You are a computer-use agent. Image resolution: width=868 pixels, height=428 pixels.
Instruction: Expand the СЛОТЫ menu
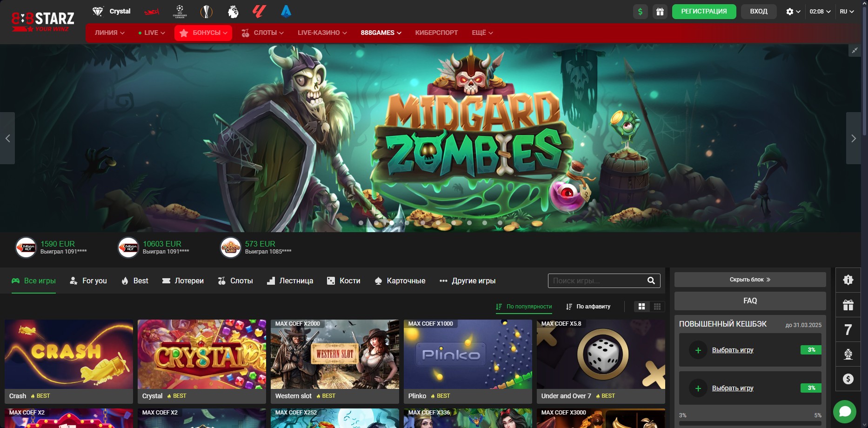262,33
